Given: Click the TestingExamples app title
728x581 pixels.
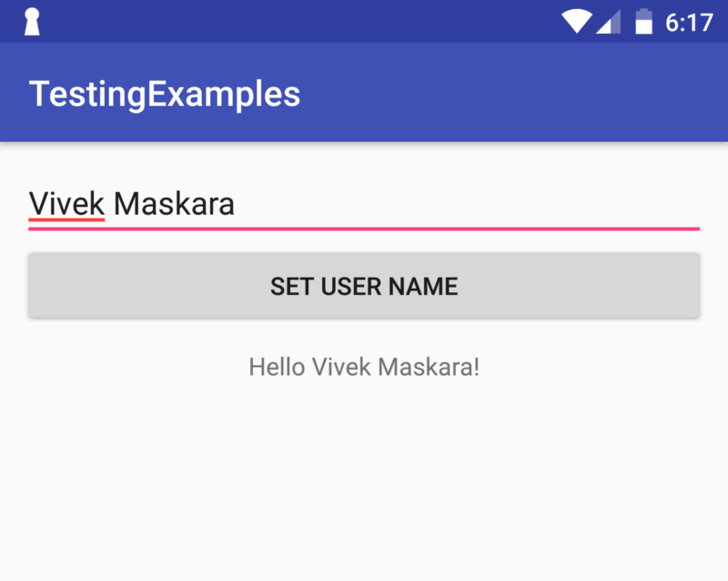Looking at the screenshot, I should click(x=165, y=95).
